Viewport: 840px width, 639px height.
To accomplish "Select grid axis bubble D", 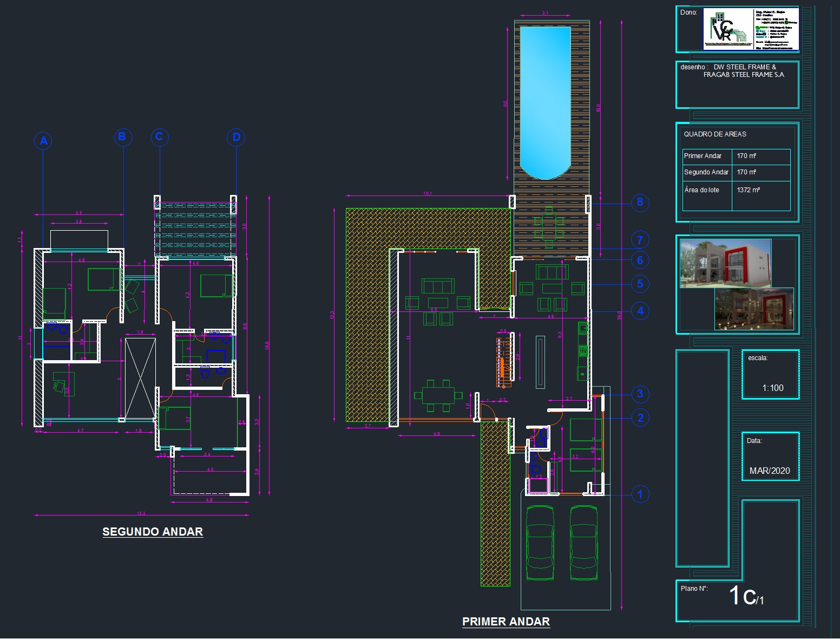I will (236, 137).
